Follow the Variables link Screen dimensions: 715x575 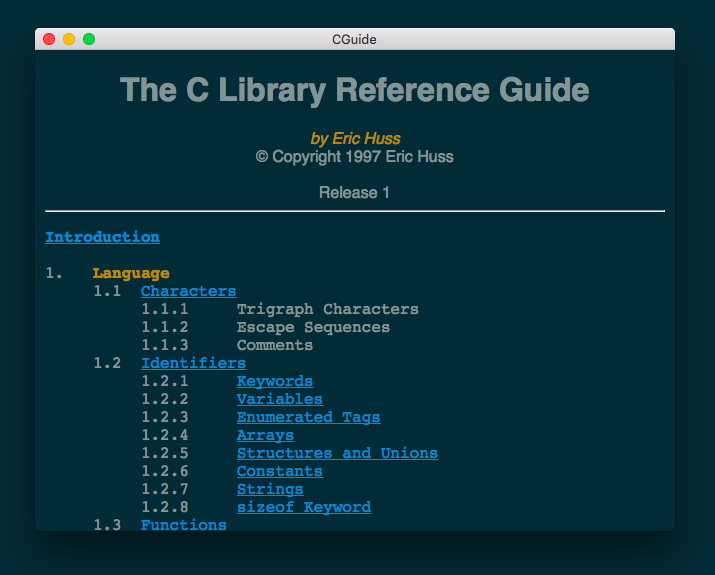[x=280, y=399]
